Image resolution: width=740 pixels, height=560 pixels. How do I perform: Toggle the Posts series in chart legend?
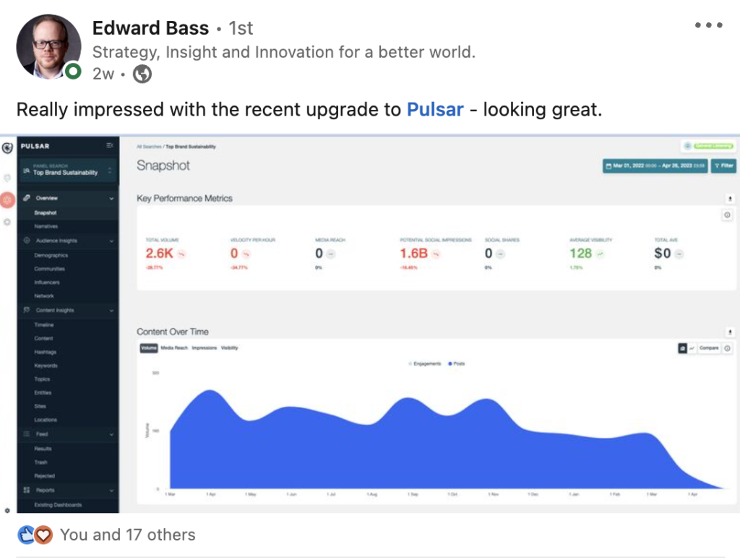click(x=456, y=363)
